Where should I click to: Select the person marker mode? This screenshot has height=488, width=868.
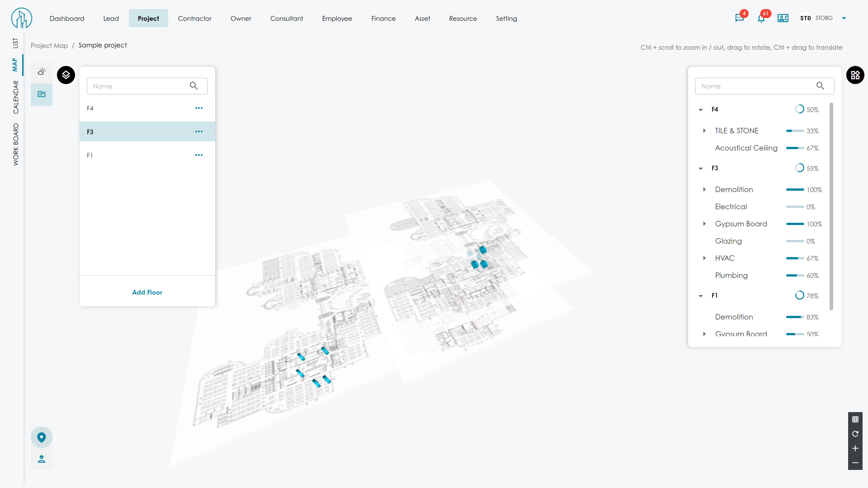[42, 459]
